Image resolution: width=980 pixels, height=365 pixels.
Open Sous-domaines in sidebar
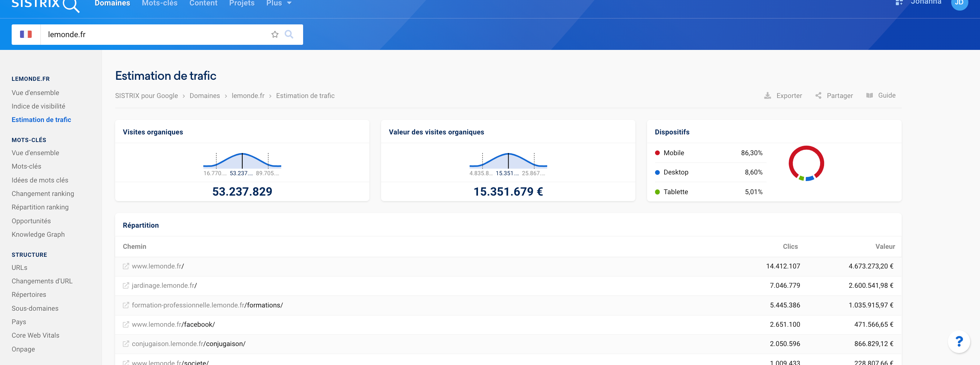[35, 308]
